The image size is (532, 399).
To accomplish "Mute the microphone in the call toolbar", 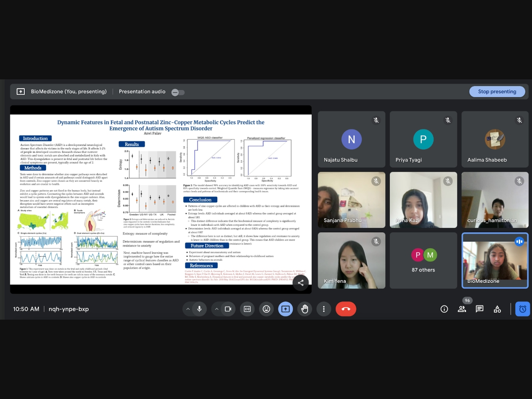I will (x=199, y=309).
